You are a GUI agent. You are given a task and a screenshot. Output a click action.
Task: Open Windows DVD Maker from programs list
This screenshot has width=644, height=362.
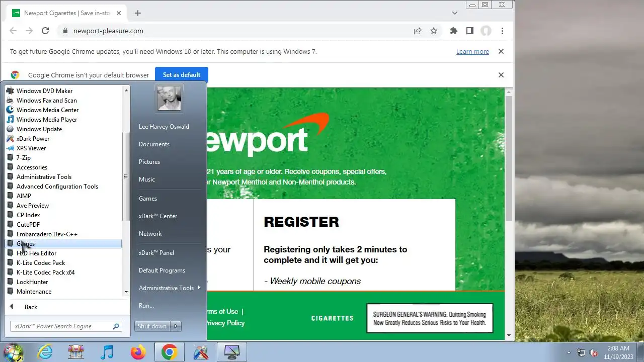tap(63, 91)
